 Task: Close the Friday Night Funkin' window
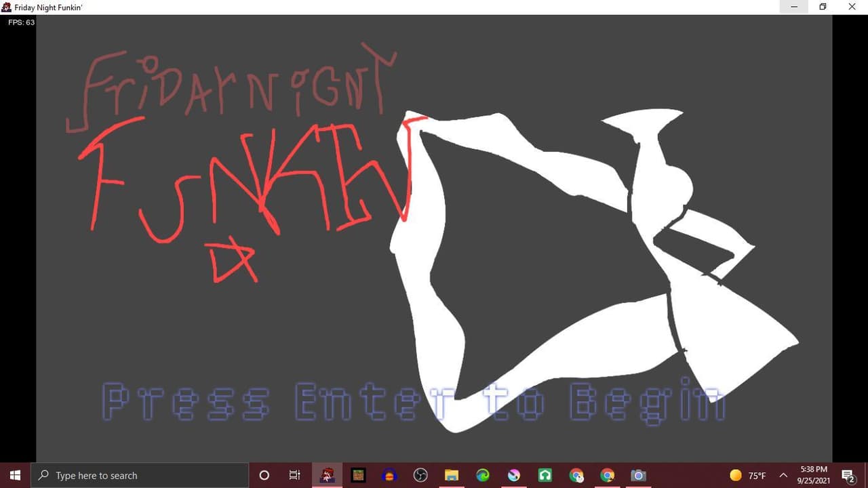pos(852,7)
